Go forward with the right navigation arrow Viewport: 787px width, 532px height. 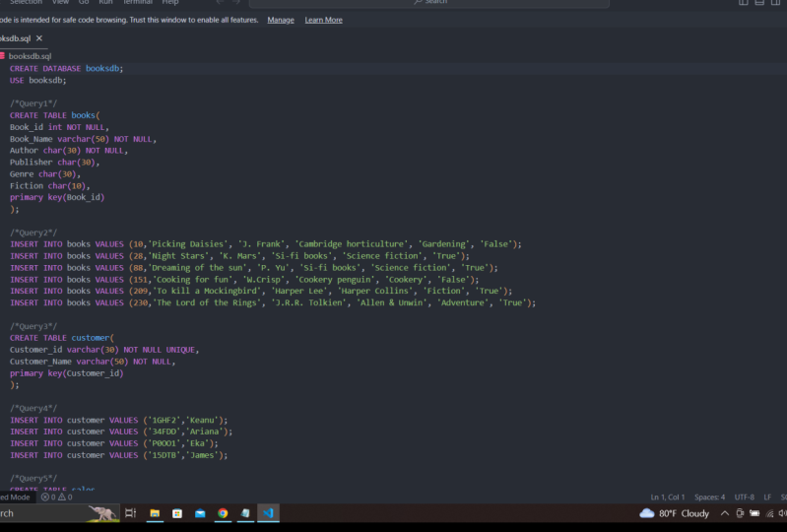236,3
